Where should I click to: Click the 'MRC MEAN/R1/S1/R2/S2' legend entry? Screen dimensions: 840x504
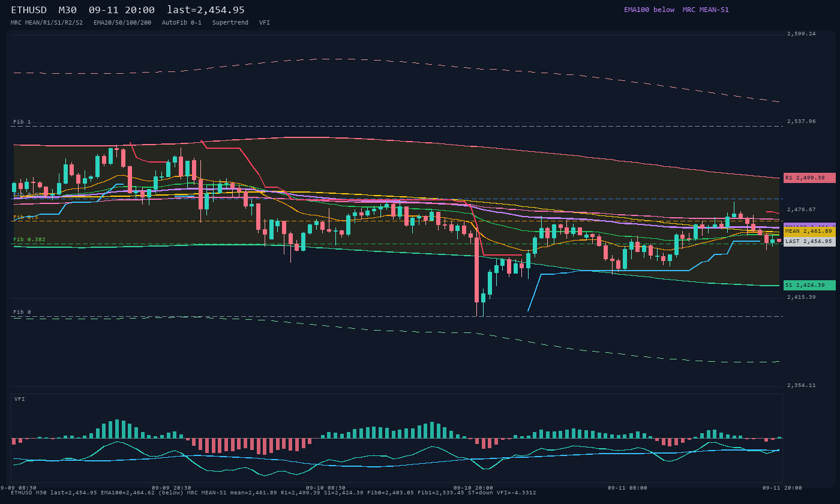coord(47,23)
